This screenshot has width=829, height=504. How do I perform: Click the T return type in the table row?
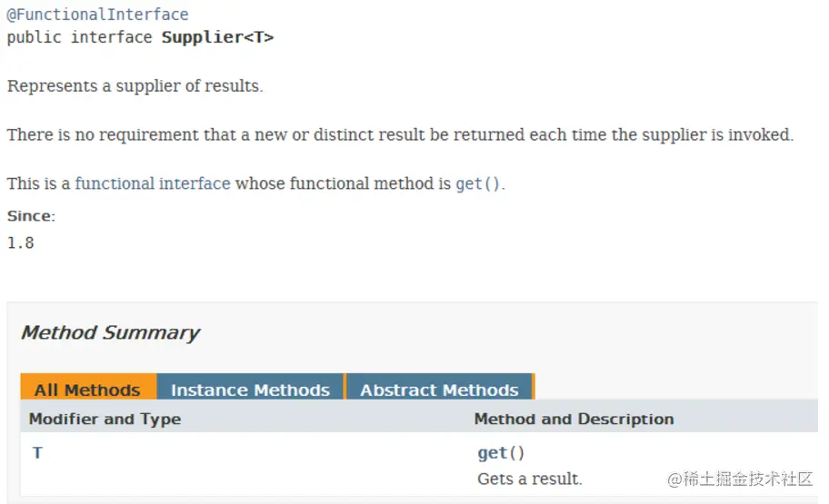[x=37, y=453]
